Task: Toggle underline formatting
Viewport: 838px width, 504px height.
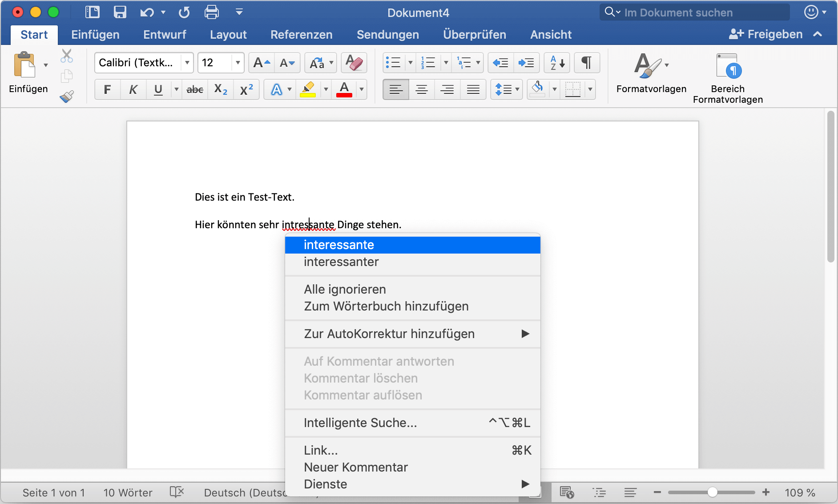Action: coord(158,89)
